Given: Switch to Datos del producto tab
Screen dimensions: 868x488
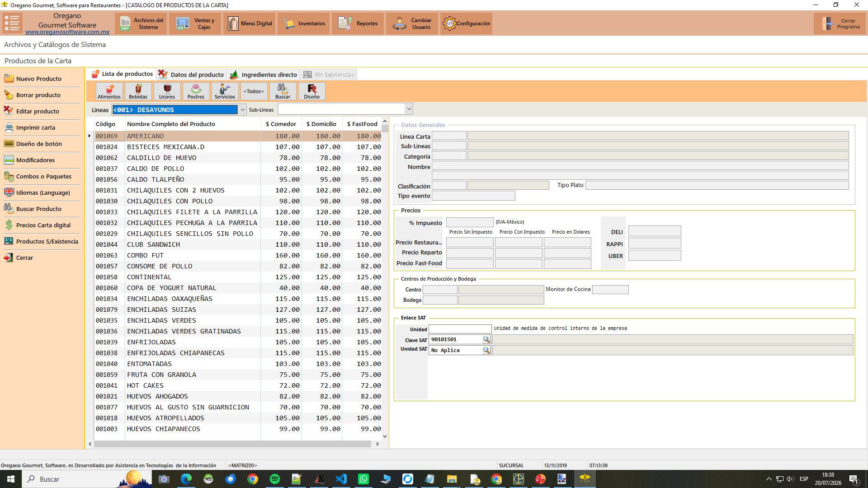Looking at the screenshot, I should (191, 75).
